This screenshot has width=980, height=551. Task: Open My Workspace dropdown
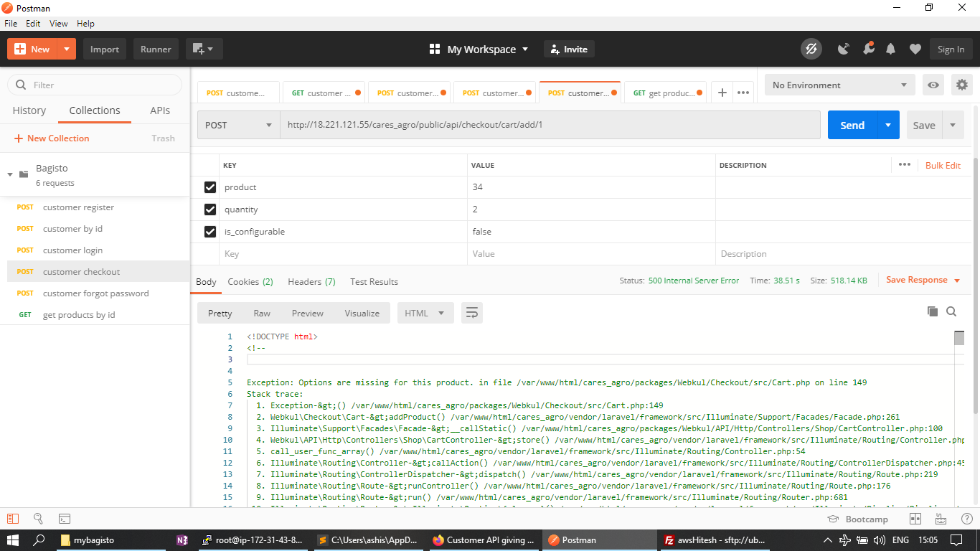[x=479, y=49]
